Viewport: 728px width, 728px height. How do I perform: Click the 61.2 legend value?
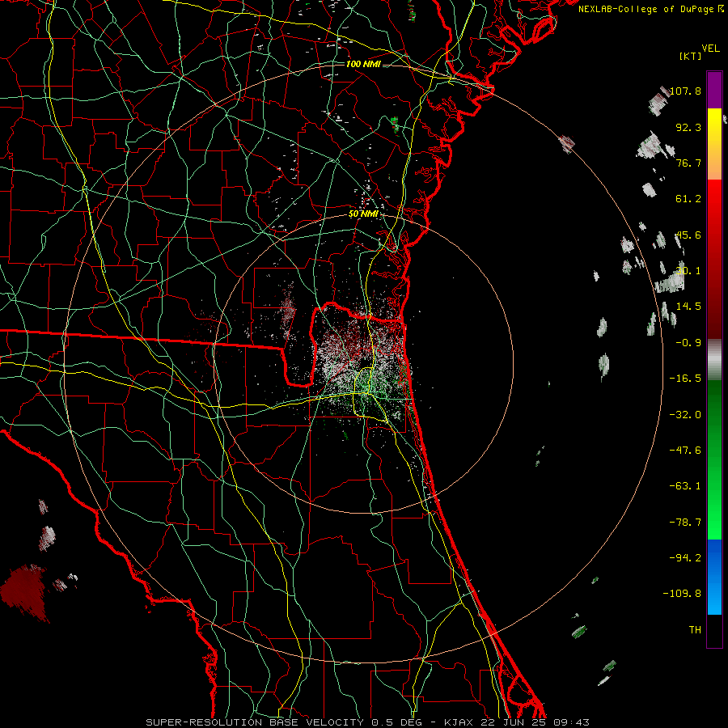(x=688, y=199)
